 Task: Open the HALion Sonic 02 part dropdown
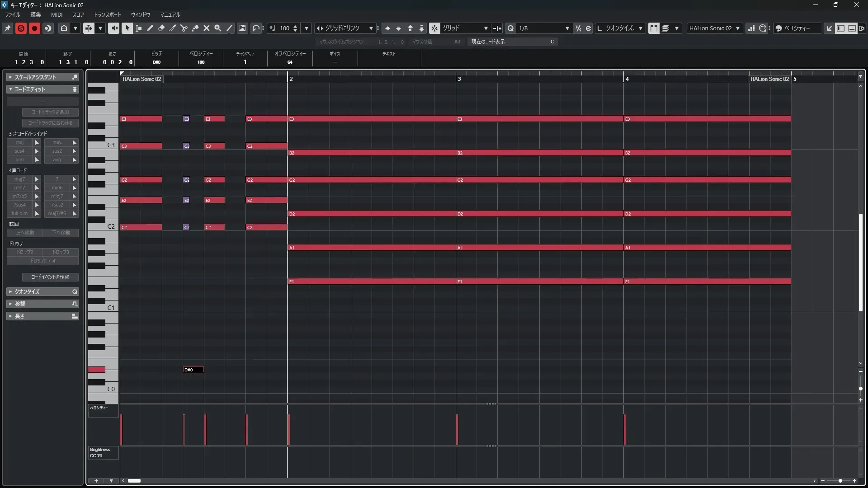[x=714, y=28]
